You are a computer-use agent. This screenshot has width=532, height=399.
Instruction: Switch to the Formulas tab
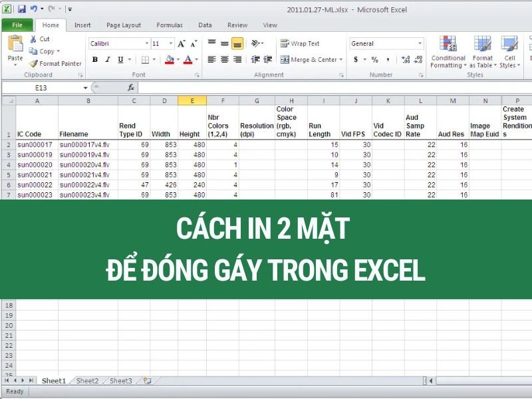170,25
